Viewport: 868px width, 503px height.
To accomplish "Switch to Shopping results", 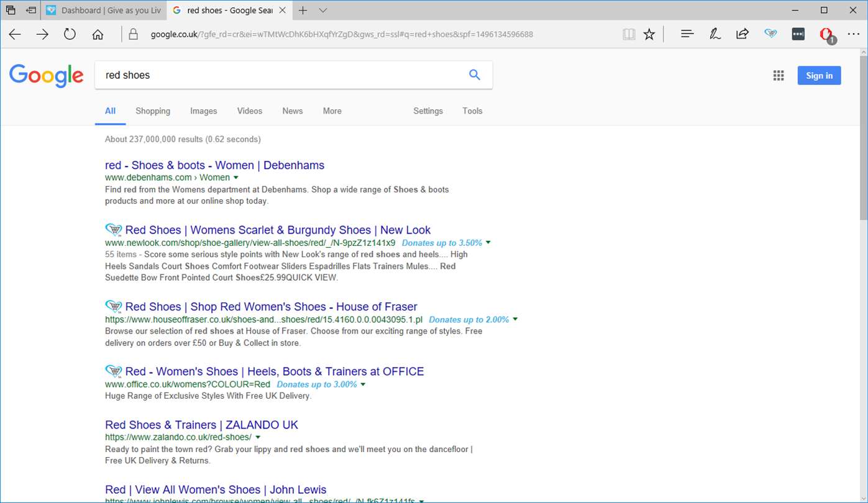I will (x=153, y=111).
